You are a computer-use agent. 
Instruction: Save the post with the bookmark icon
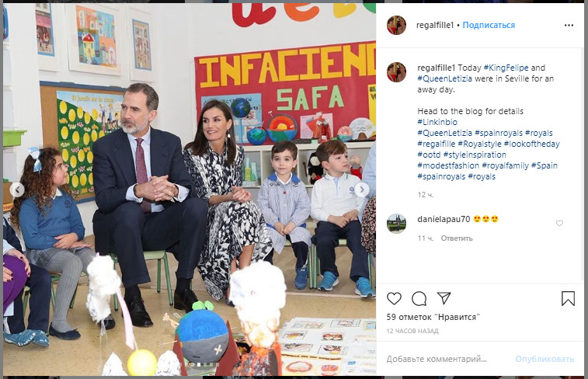click(x=568, y=299)
